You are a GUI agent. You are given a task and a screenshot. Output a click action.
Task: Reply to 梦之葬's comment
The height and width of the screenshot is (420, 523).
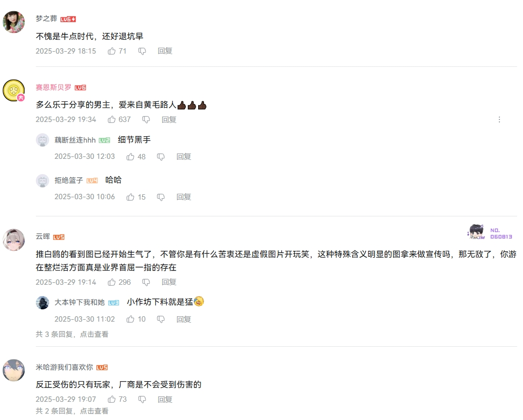[165, 51]
